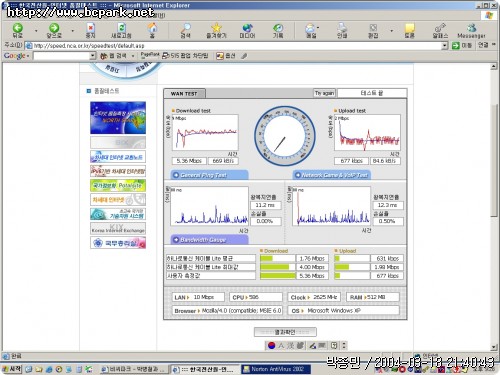
Task: Open the Windows Start button
Action: click(x=12, y=369)
